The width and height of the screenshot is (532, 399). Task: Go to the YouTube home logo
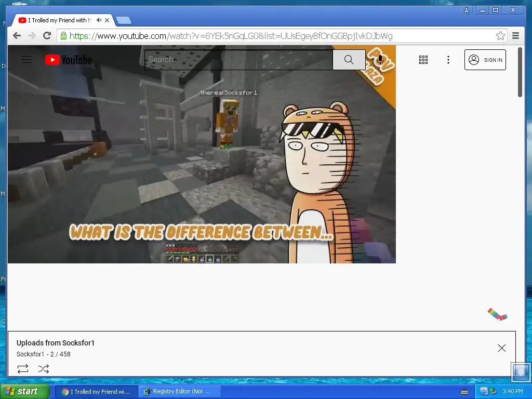point(69,60)
